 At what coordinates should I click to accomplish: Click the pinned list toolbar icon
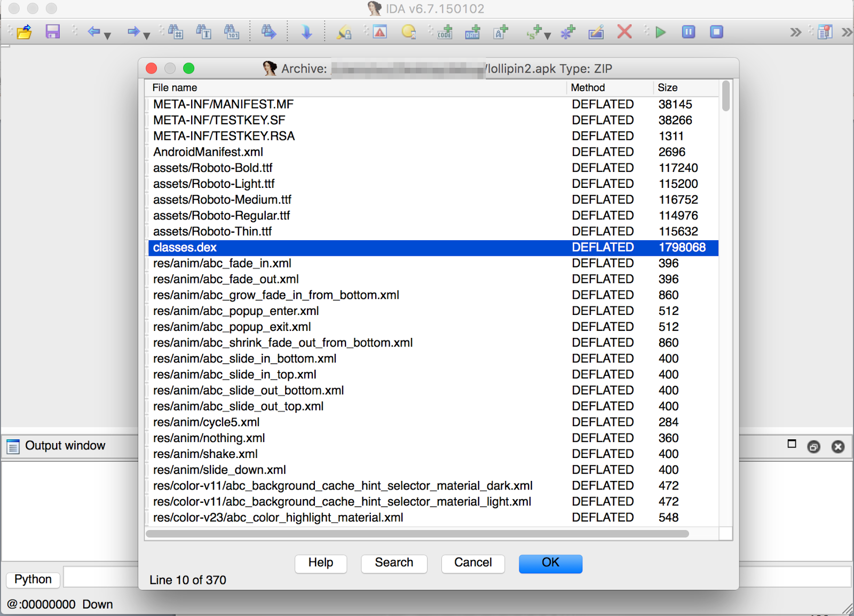[x=825, y=32]
